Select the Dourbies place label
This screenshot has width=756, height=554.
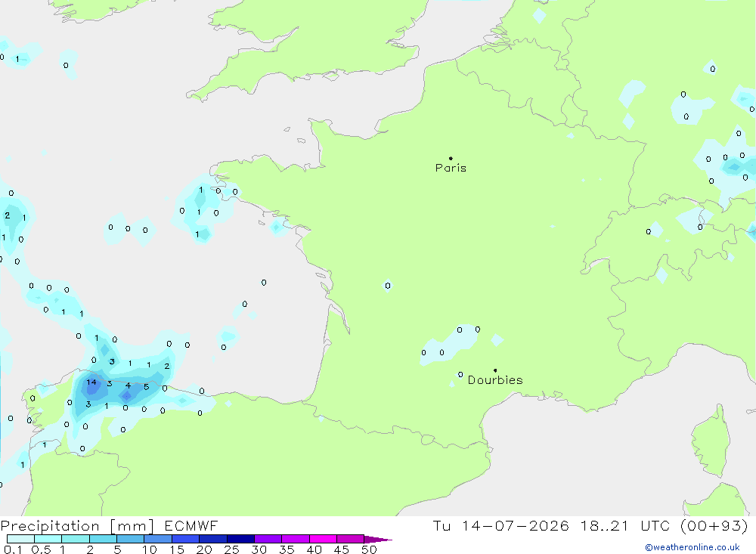click(x=495, y=380)
